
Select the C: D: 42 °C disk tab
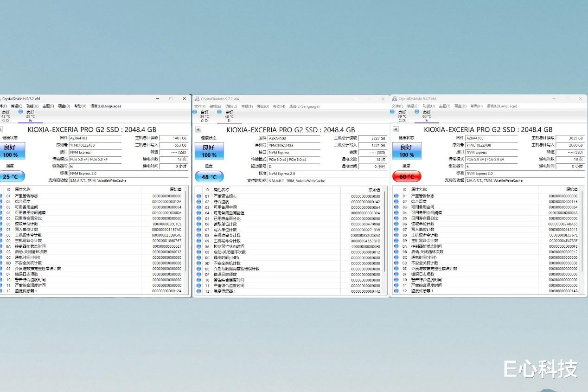pos(6,116)
